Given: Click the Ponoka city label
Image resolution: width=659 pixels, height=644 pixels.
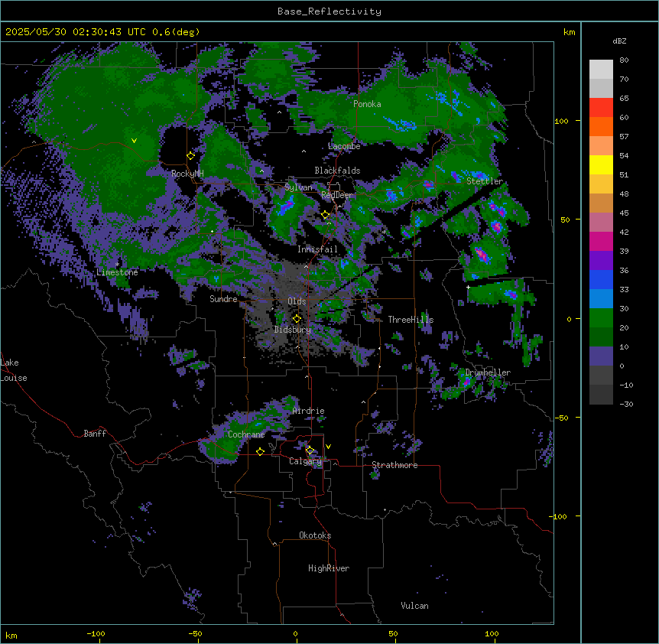Looking at the screenshot, I should (367, 104).
